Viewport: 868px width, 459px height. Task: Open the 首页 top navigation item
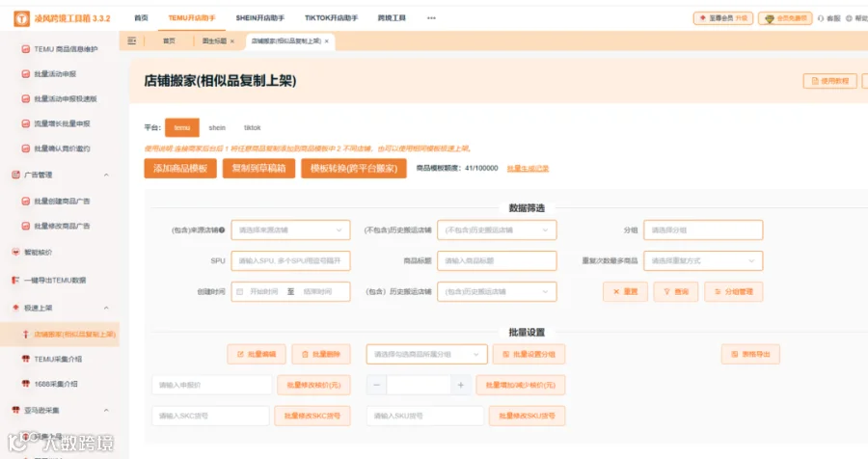pos(141,18)
